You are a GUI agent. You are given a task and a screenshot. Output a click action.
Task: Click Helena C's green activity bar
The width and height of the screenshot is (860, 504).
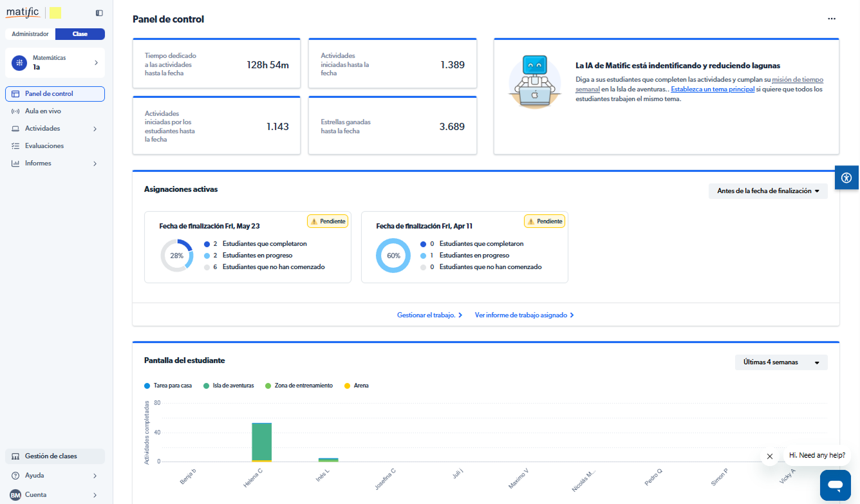[261, 441]
